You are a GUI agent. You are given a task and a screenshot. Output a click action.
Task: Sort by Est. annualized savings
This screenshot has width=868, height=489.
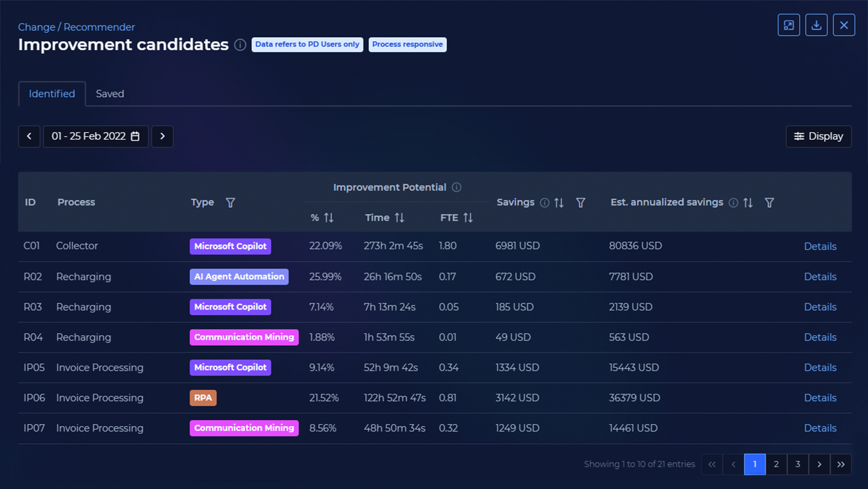click(748, 202)
